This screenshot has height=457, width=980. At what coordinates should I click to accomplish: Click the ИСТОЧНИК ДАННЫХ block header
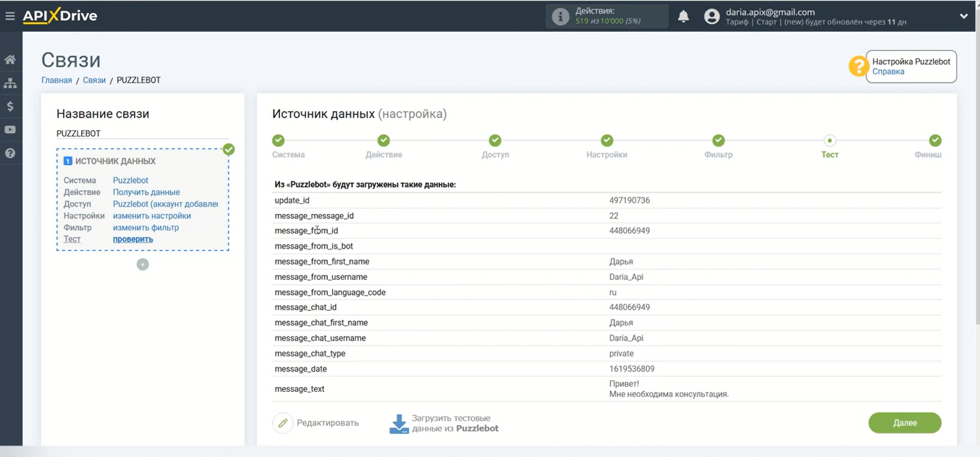(115, 161)
